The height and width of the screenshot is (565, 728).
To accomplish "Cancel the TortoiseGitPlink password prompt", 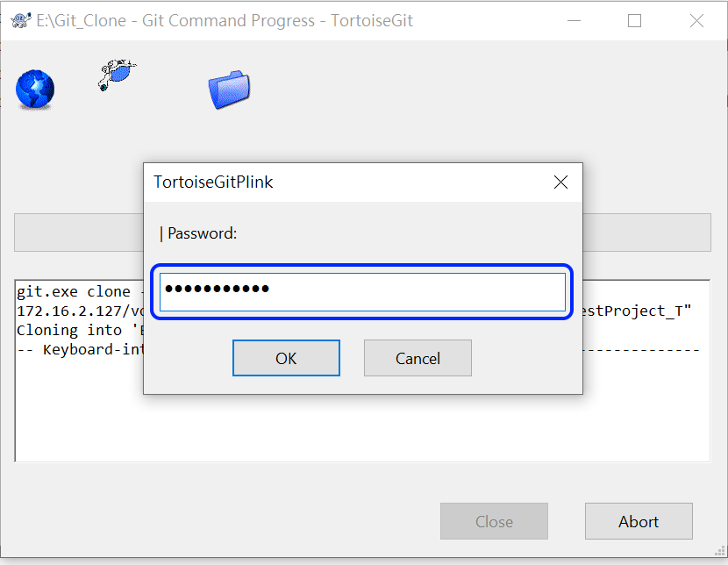I will 418,358.
